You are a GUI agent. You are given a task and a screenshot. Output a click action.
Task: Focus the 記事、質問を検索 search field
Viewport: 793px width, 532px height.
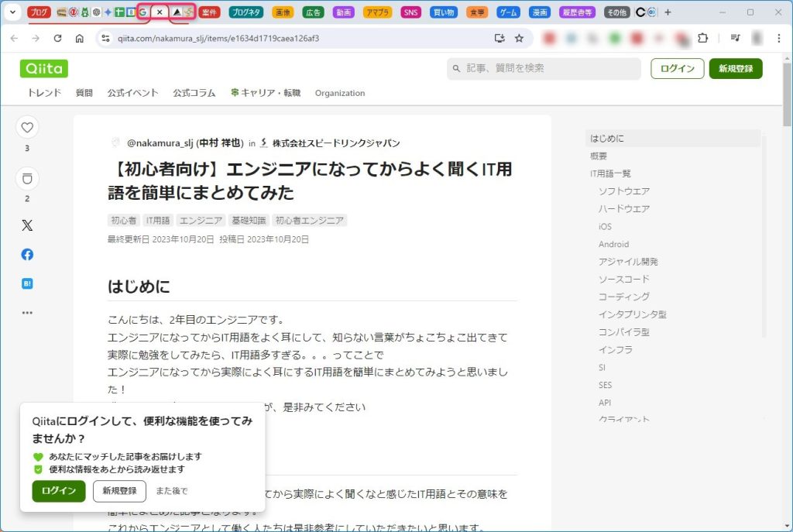tap(544, 68)
